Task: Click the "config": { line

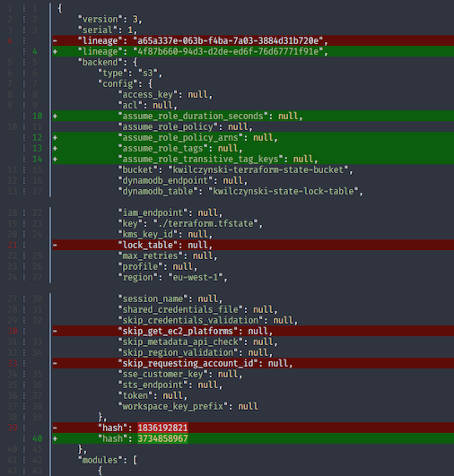Action: [x=126, y=83]
